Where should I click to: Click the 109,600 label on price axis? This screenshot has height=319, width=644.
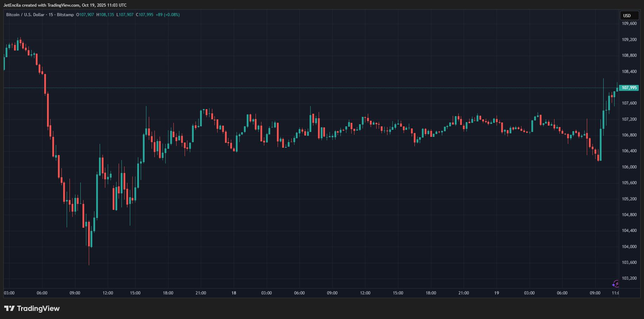629,24
